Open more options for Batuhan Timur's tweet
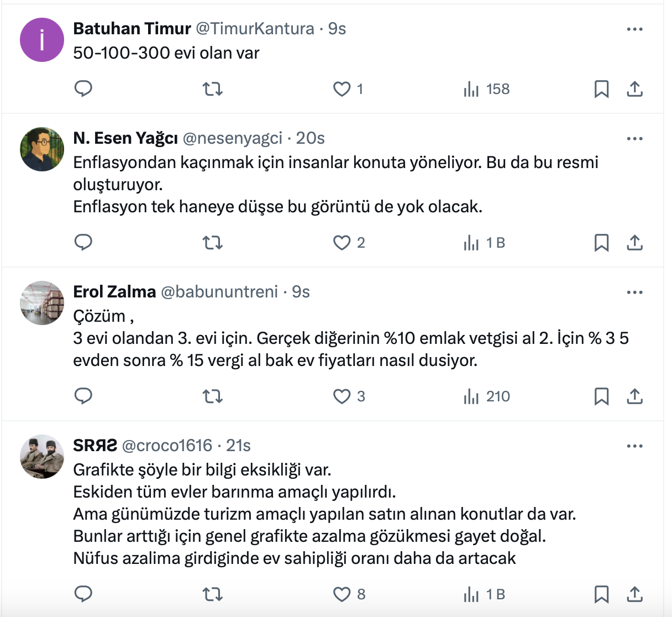Image resolution: width=672 pixels, height=617 pixels. [634, 29]
